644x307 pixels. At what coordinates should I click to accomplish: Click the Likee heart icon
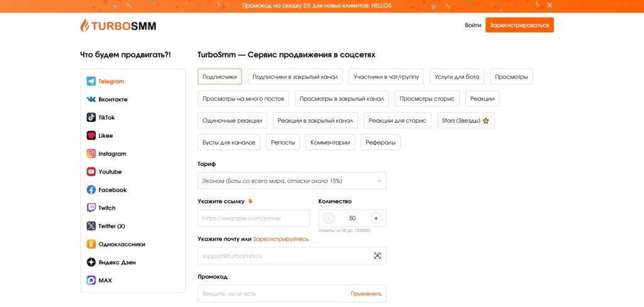[91, 136]
